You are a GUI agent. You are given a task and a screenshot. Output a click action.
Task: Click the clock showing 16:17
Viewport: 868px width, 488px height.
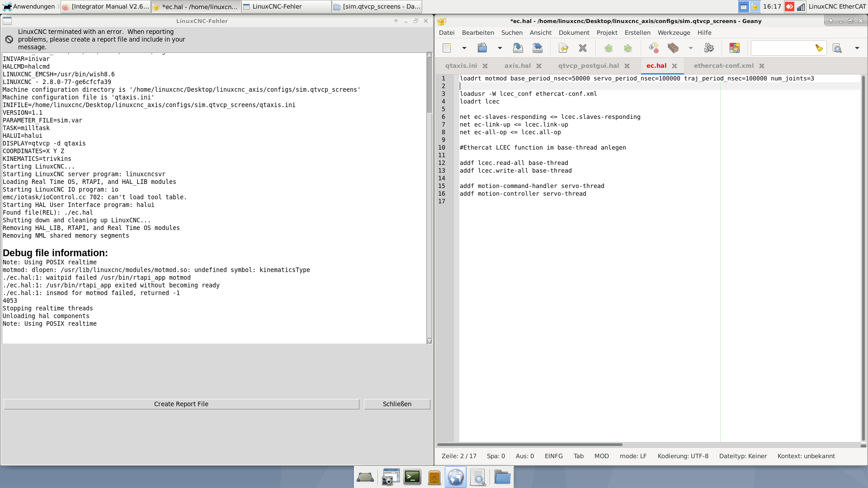point(772,6)
